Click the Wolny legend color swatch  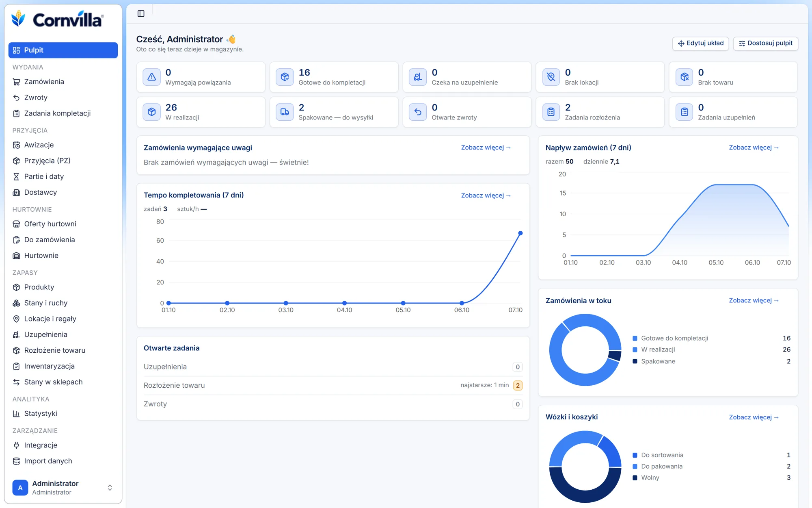[635, 478]
